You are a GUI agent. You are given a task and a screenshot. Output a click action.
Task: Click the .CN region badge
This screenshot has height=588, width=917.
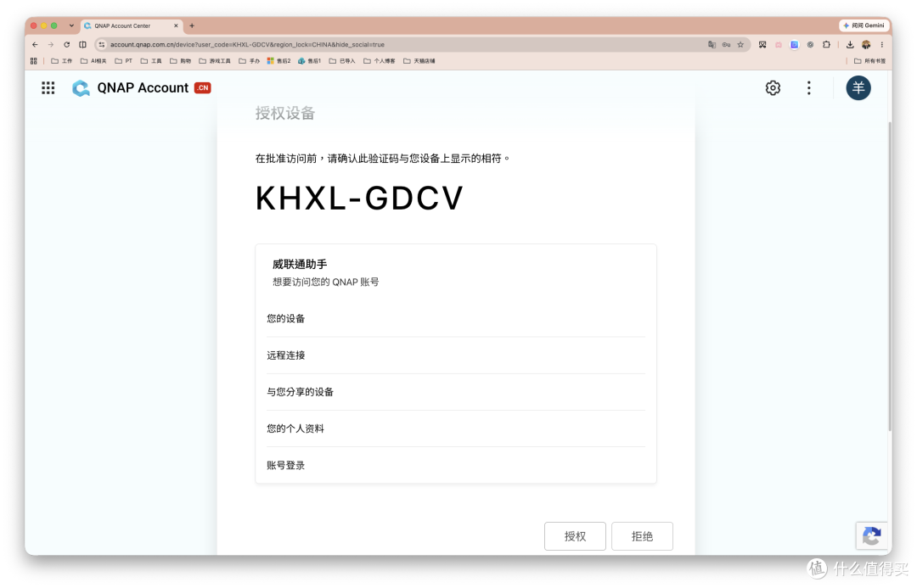[202, 87]
